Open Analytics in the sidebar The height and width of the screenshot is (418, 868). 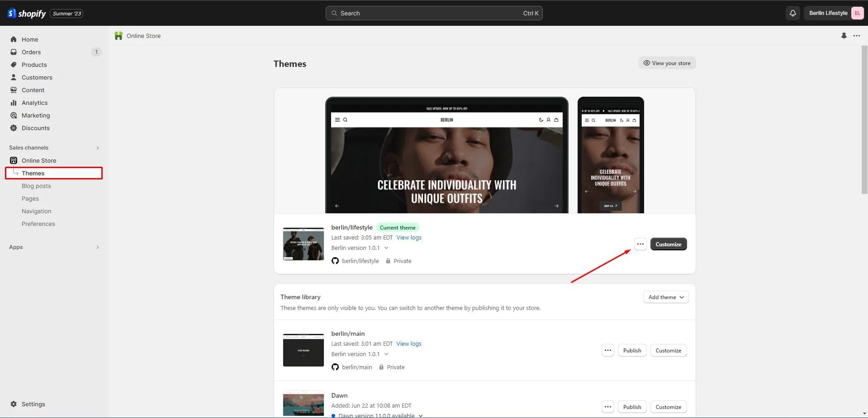34,103
